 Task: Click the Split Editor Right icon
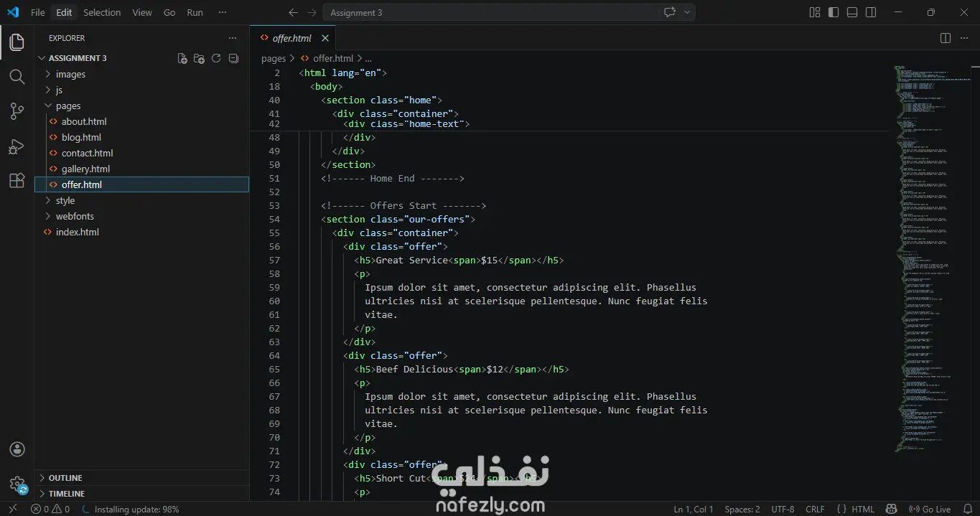click(946, 38)
